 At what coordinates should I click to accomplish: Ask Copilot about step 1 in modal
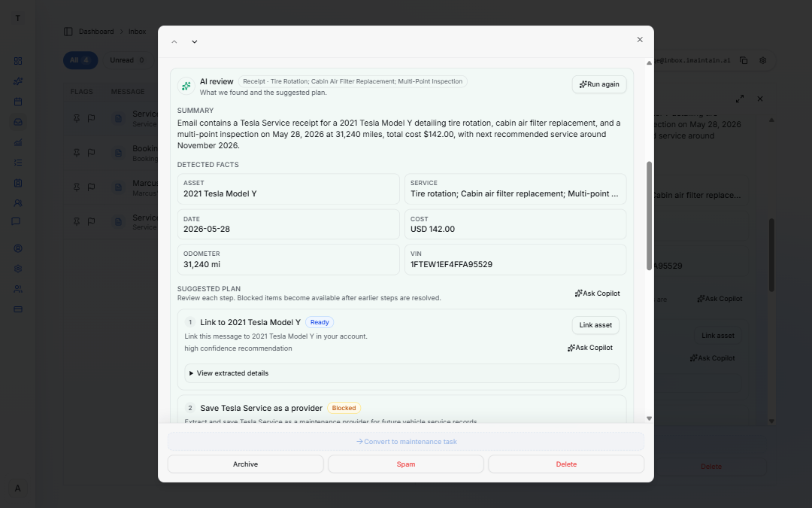click(590, 348)
